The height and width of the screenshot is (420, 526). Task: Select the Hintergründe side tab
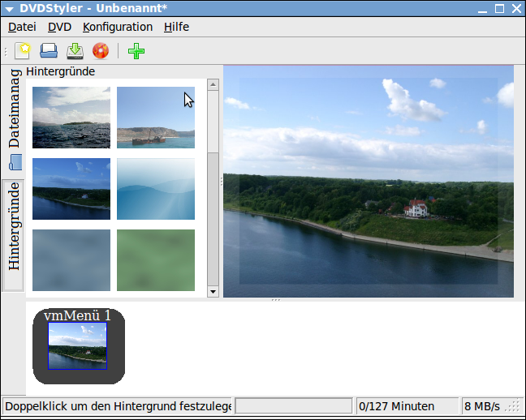click(x=14, y=226)
